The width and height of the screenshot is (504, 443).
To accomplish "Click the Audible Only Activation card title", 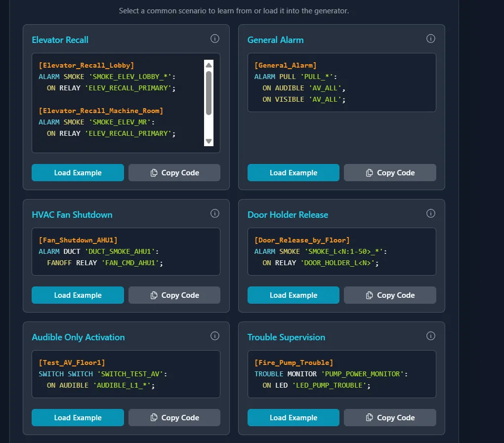I will coord(78,337).
